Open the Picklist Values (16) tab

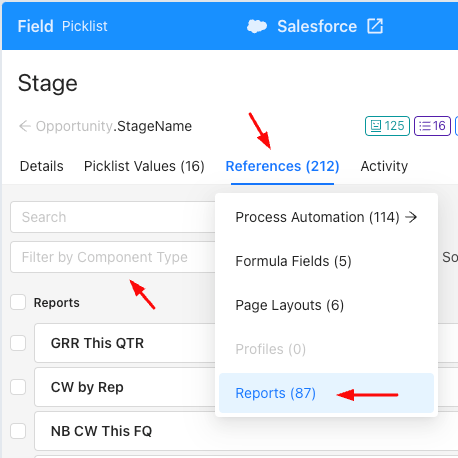pos(144,166)
